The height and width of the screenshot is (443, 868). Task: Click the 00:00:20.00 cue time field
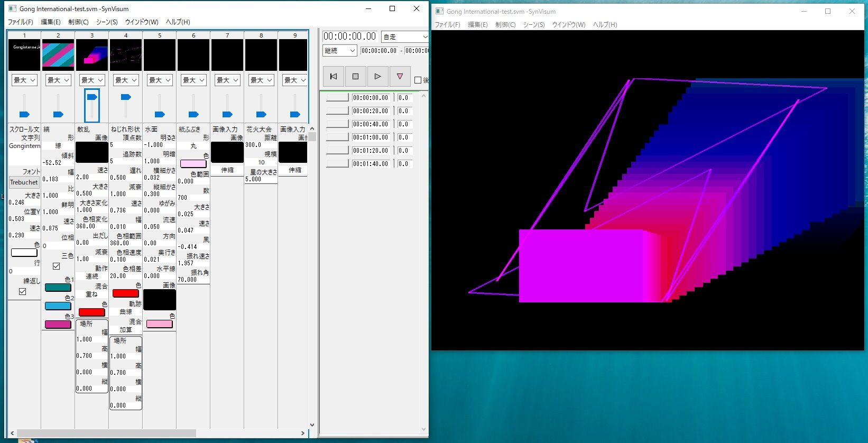point(372,111)
